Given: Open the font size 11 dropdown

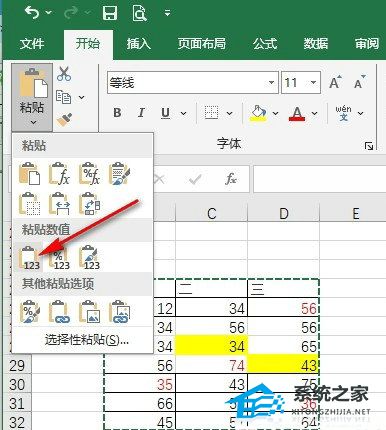Looking at the screenshot, I should [x=313, y=82].
